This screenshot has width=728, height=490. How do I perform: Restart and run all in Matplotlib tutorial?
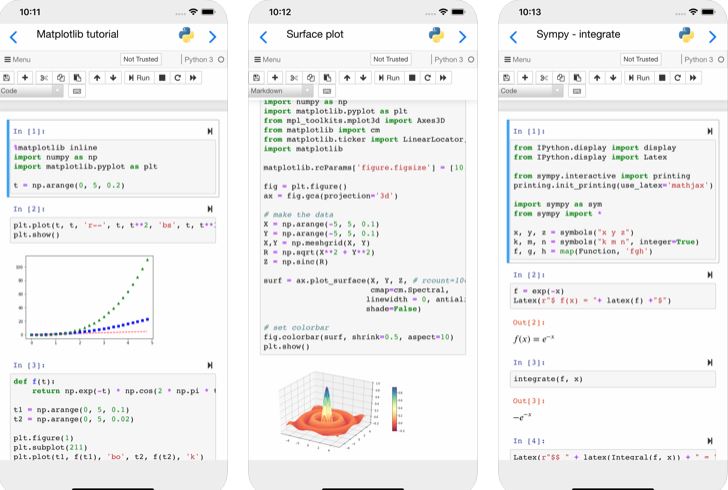[193, 78]
